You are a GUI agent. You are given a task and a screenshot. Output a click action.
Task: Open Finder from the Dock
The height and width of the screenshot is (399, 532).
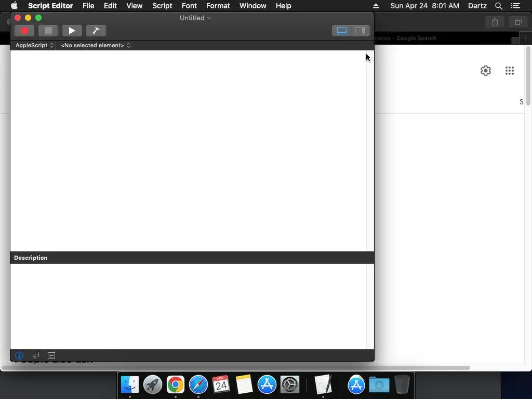coord(129,384)
